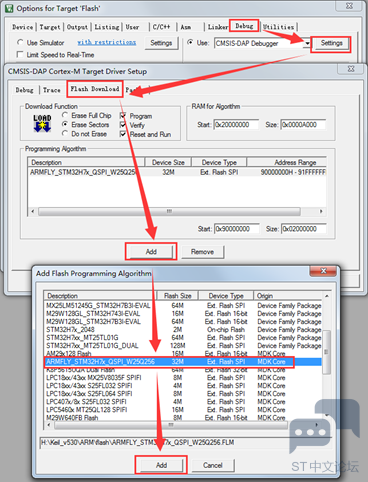Select highlighted ARMFLY_STM32H7x_QSPI_W25Q256 row in Add list
The image size is (368, 482).
(x=183, y=362)
